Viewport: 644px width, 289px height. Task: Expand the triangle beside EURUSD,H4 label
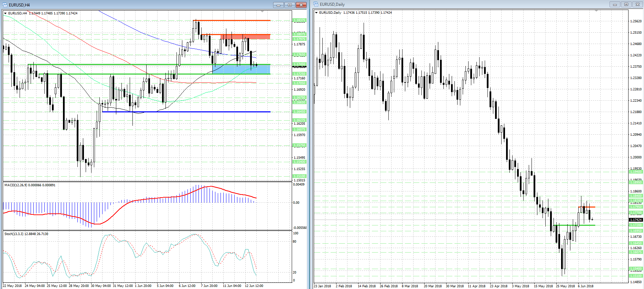coord(5,13)
